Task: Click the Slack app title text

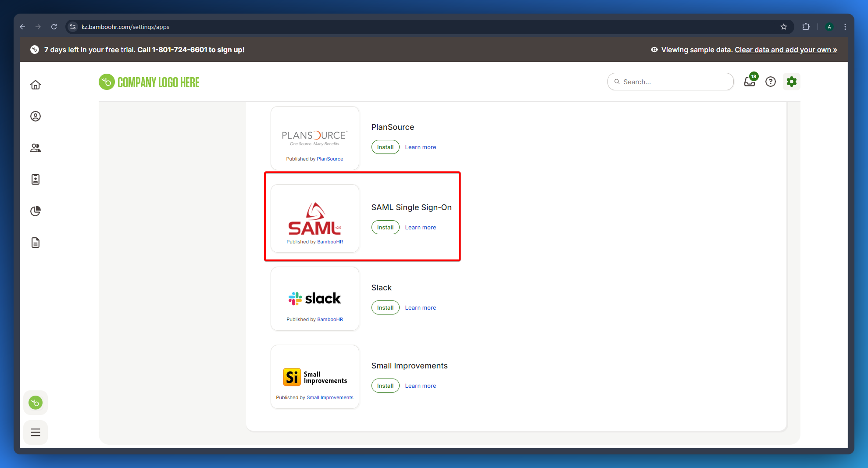Action: [x=381, y=287]
